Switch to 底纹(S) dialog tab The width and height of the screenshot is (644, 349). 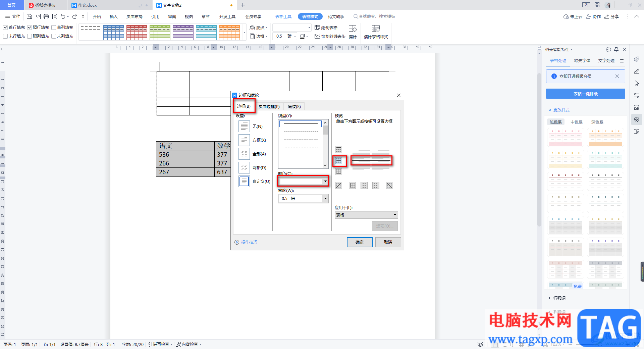[x=294, y=106]
